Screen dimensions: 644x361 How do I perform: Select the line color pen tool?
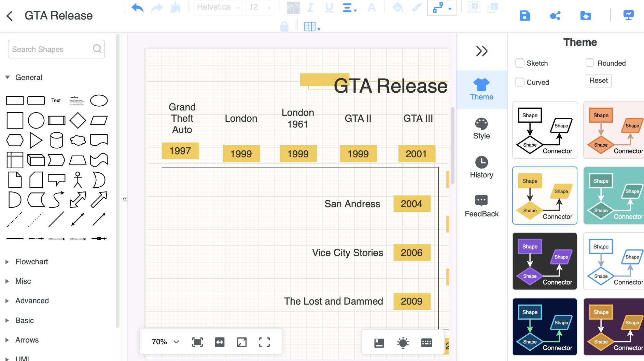point(417,8)
